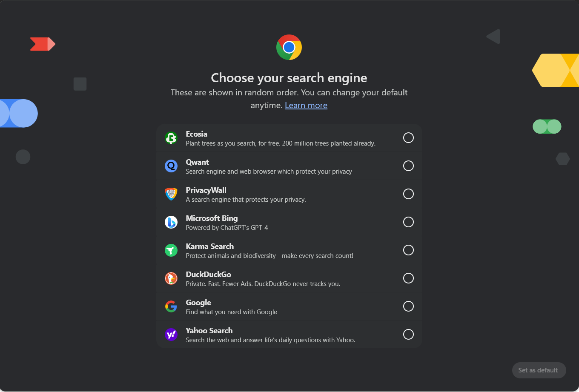Click the DuckDuckGo description text row

pos(263,284)
